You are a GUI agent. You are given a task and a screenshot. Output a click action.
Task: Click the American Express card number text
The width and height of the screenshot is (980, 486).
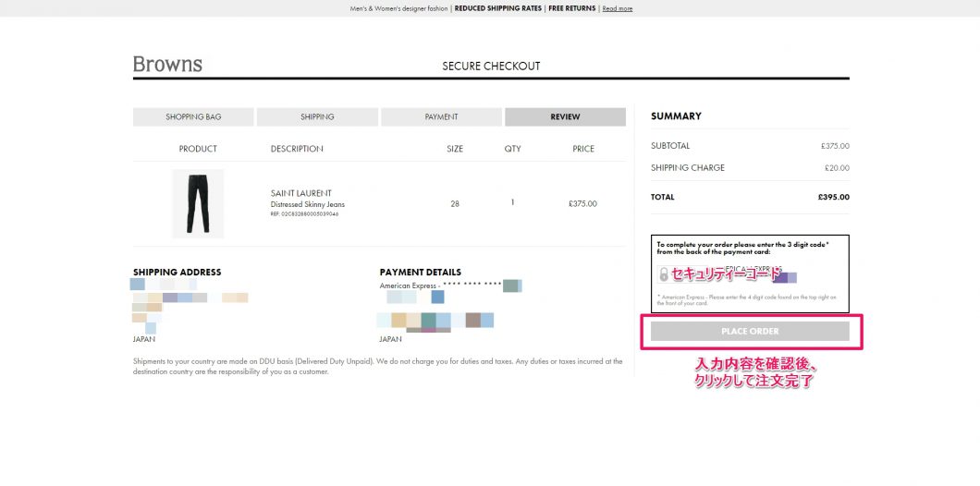441,286
